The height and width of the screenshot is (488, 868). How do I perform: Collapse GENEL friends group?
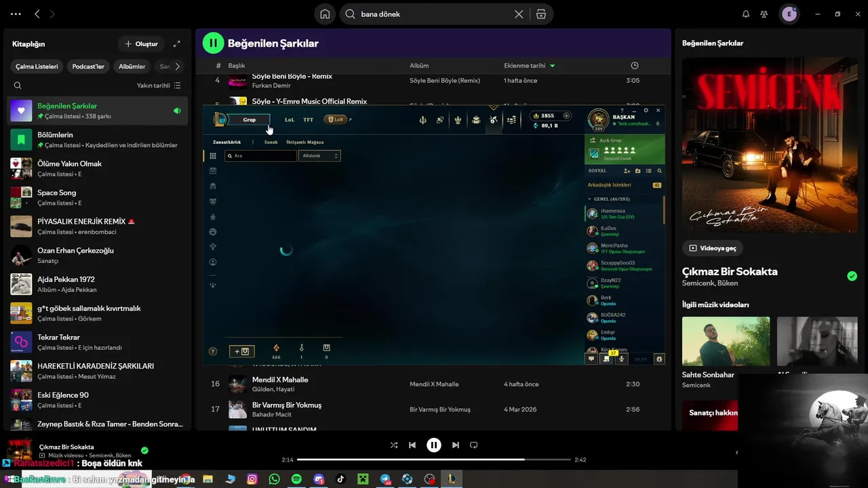coord(589,199)
